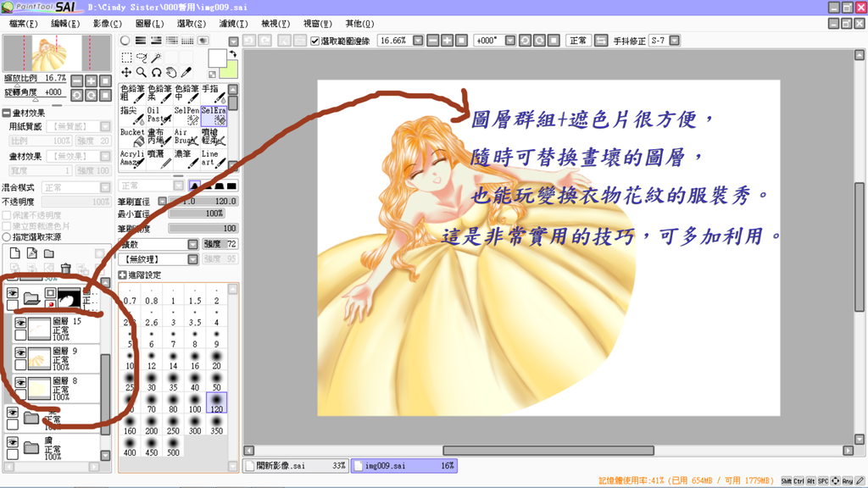Screen dimensions: 868x488
Task: Open the 編輯(E) menu
Action: coord(65,24)
